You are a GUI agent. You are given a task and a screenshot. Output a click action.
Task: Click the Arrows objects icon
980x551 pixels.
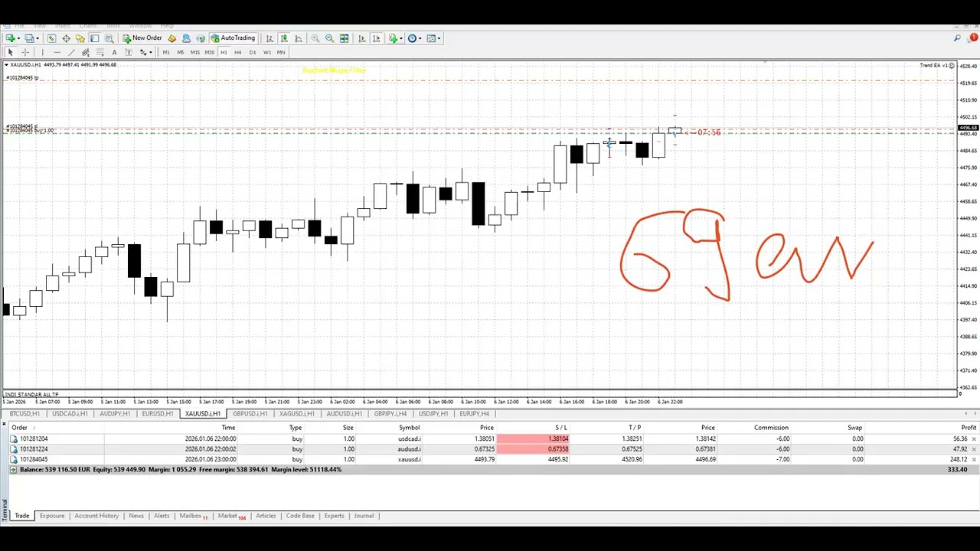tap(143, 52)
